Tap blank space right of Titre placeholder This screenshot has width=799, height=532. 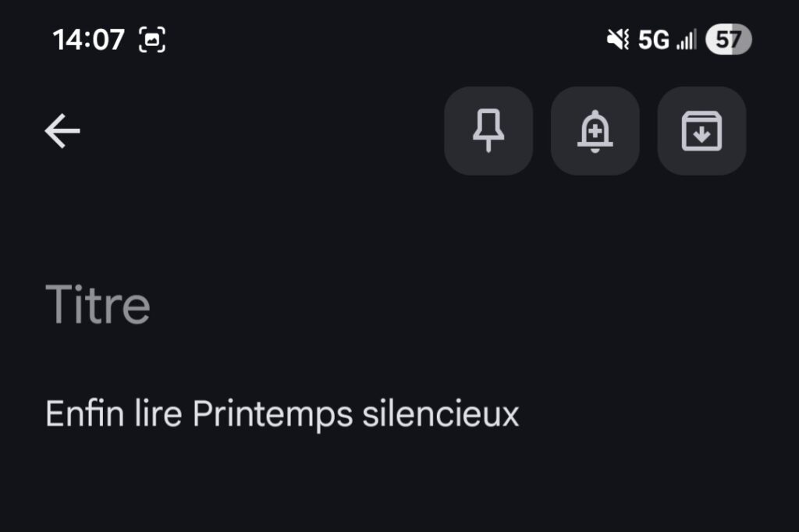click(468, 305)
